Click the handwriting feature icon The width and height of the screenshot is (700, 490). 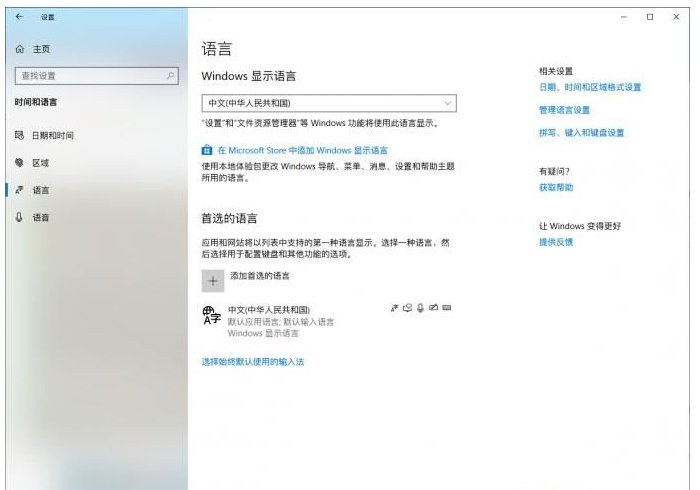[x=433, y=307]
